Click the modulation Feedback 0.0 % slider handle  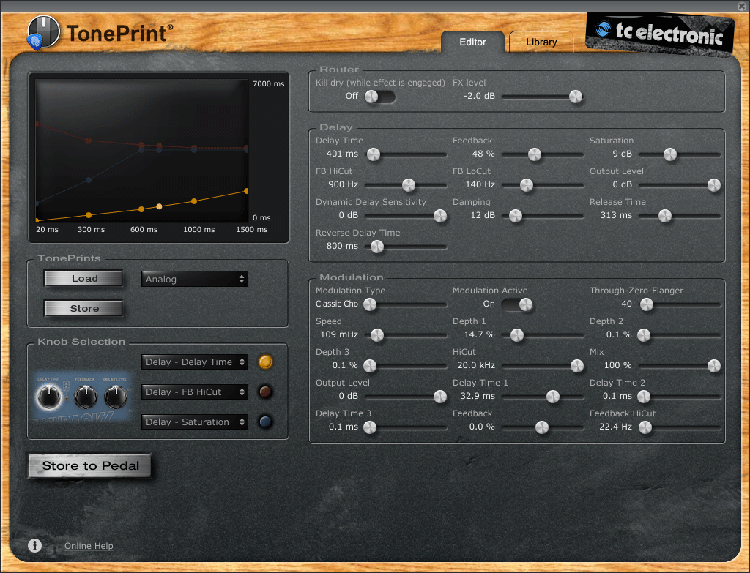(541, 427)
